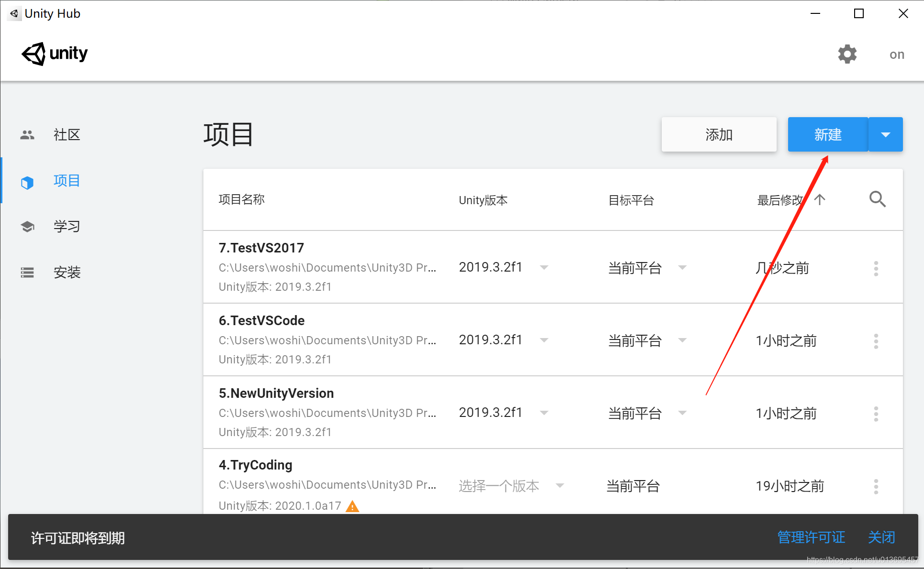Click Unity版本: 2020.1.0a17 text under 4.TryCoding
This screenshot has height=569, width=924.
[280, 505]
